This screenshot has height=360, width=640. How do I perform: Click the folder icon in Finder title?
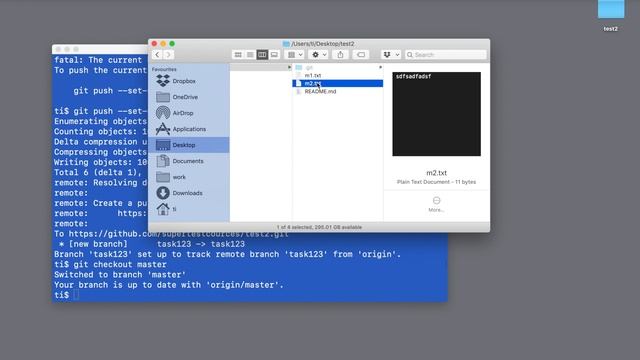pos(286,44)
